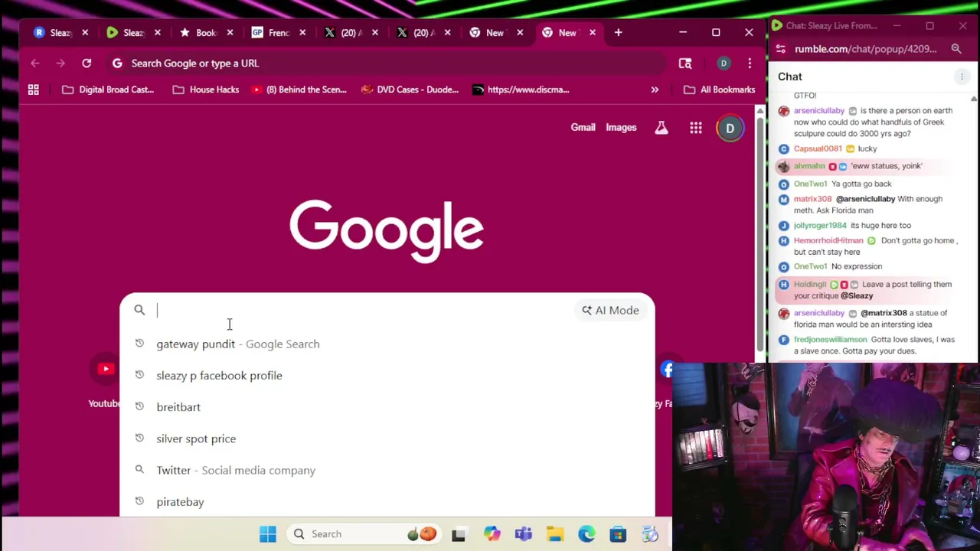This screenshot has height=551, width=980.
Task: Open a new tab with plus button
Action: tap(618, 33)
